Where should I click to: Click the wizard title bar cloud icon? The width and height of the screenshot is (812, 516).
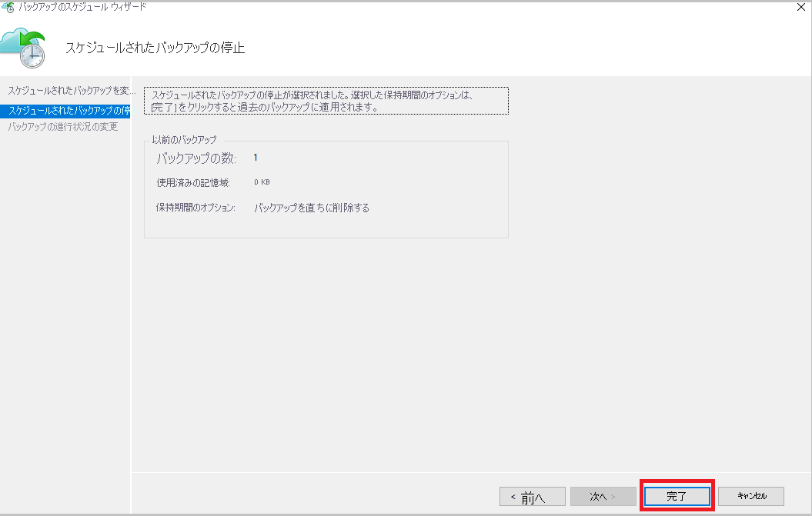8,7
